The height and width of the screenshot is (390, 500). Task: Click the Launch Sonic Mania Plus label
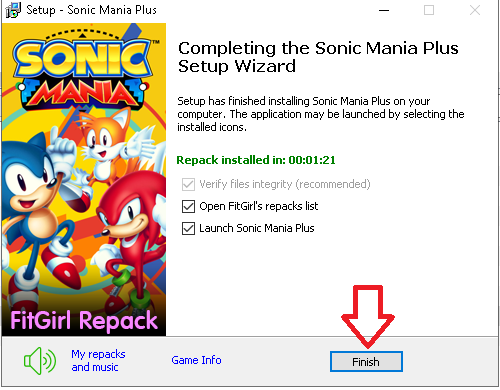point(257,228)
